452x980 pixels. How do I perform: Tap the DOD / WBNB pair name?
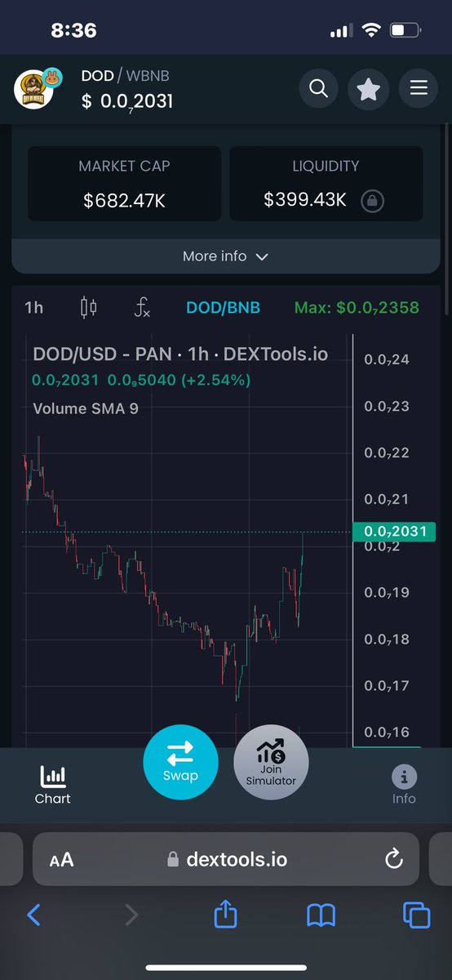125,76
